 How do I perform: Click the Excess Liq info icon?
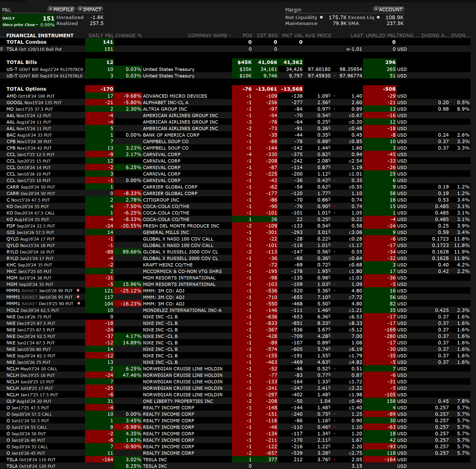[378, 17]
